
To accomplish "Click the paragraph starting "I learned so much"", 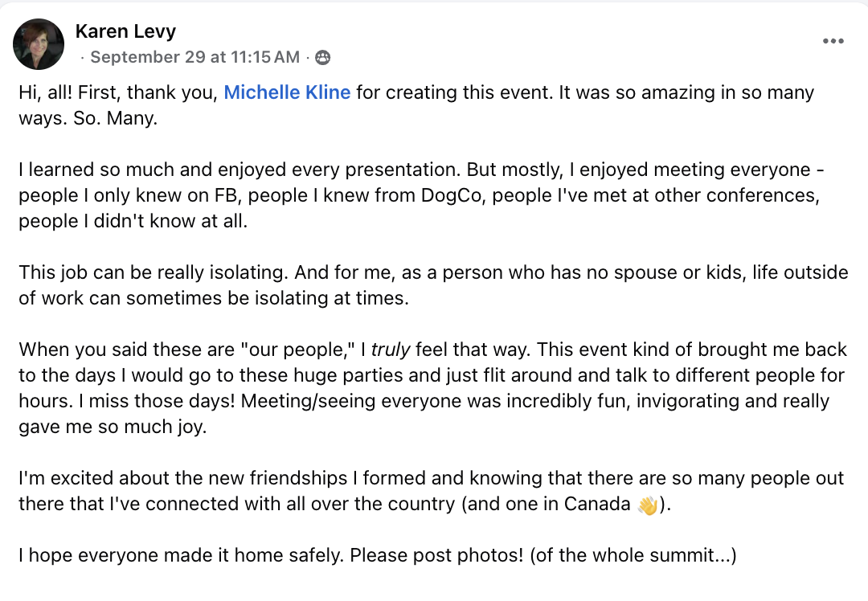I will [421, 195].
